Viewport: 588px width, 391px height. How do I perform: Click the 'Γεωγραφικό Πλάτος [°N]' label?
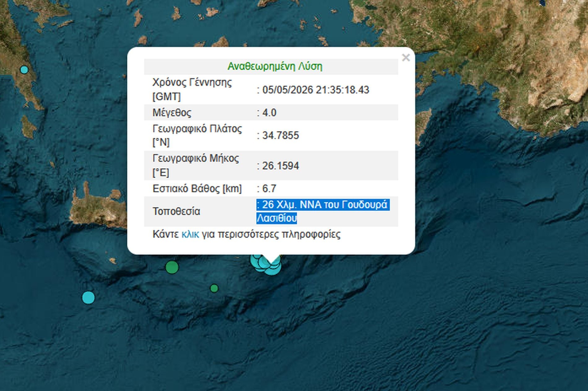[197, 135]
